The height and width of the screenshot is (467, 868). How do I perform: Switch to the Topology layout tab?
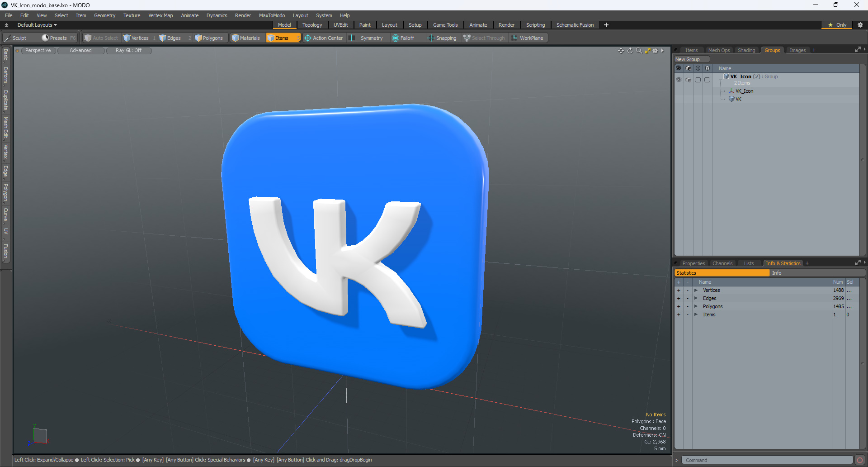[312, 25]
